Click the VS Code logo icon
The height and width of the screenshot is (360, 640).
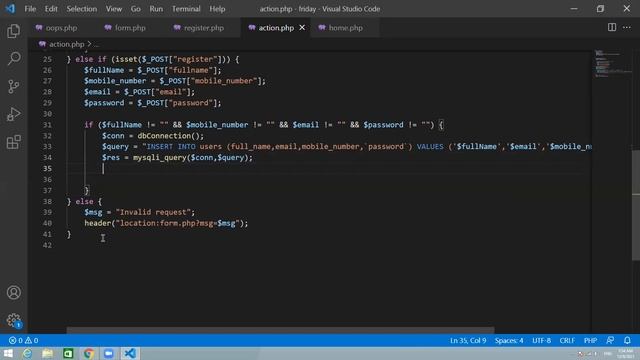click(x=10, y=9)
